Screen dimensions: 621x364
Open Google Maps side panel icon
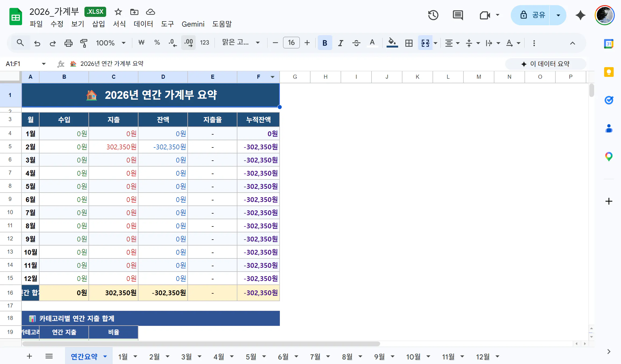[609, 156]
